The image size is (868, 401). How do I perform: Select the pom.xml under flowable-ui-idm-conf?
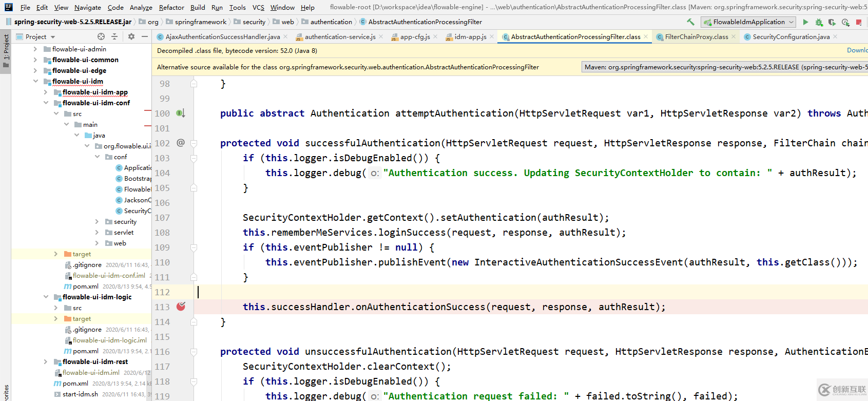[85, 286]
